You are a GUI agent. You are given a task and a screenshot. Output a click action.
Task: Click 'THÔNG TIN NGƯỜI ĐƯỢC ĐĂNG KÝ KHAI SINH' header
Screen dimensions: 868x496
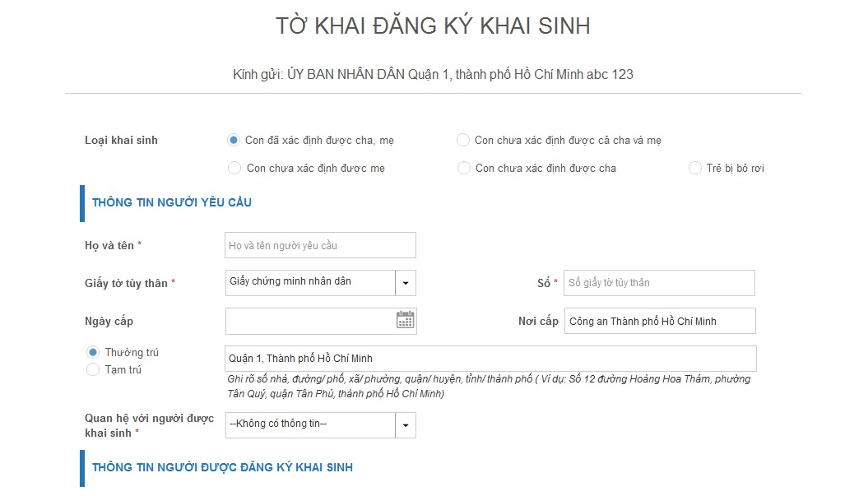click(x=221, y=466)
